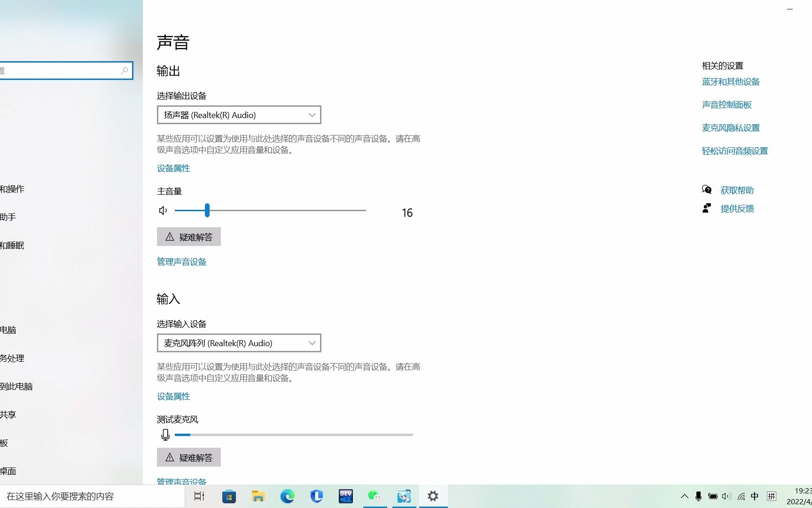Open 声音控制面板 link
The height and width of the screenshot is (508, 812).
tap(727, 105)
